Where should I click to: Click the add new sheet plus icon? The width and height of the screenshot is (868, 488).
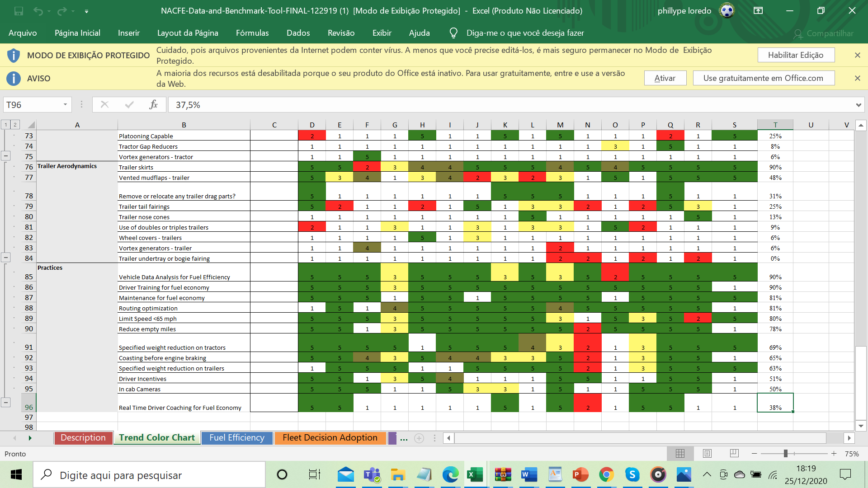(419, 438)
